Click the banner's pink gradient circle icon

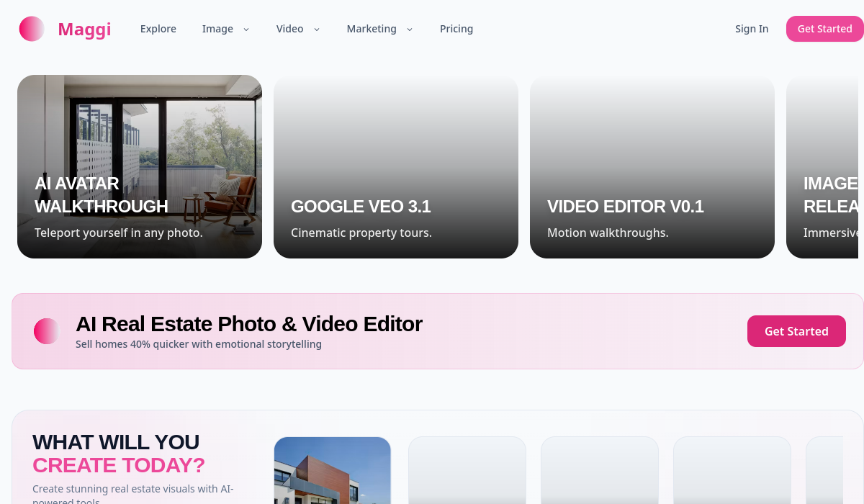47,331
